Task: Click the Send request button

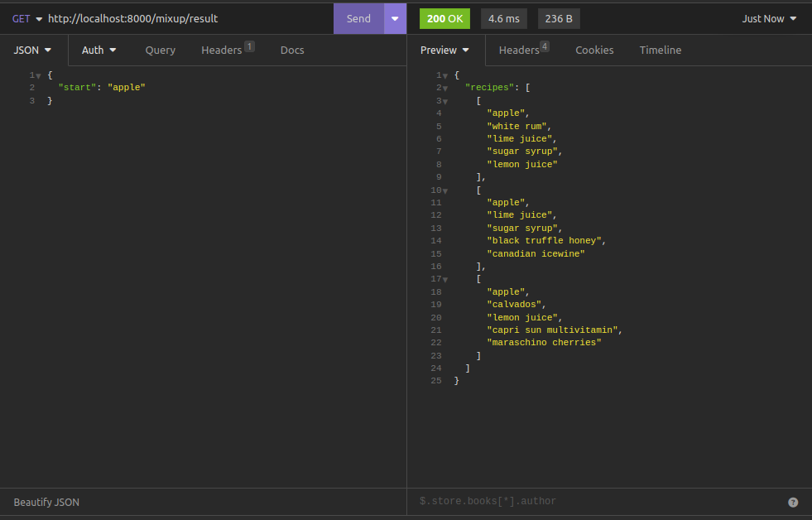Action: pos(358,18)
